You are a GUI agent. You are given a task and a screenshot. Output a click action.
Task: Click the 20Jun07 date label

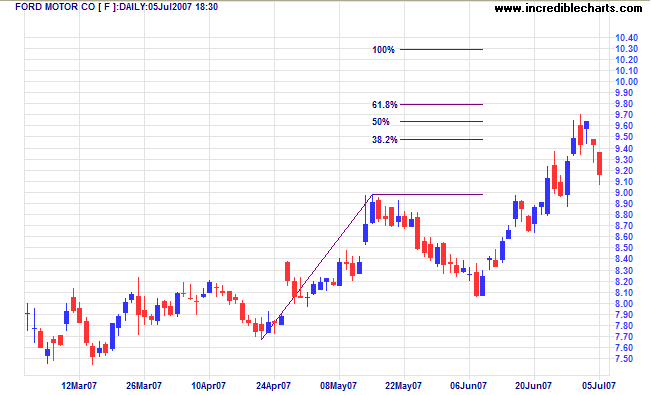click(534, 386)
